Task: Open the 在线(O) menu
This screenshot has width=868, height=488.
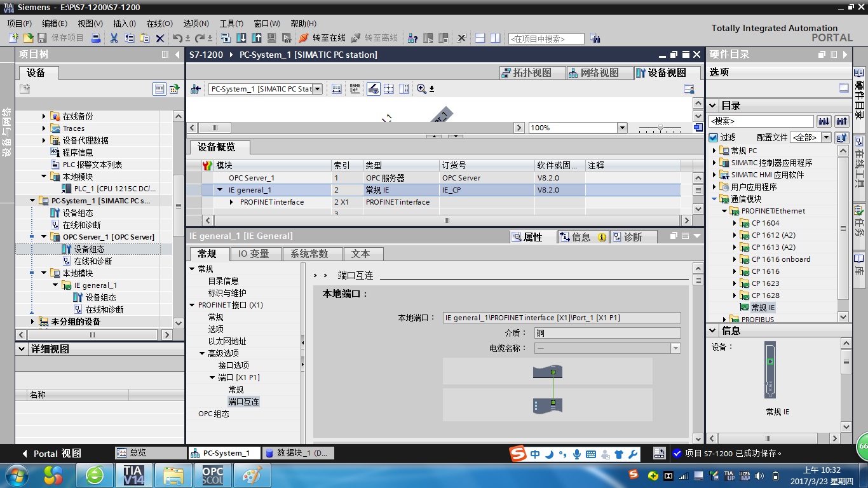Action: tap(159, 24)
